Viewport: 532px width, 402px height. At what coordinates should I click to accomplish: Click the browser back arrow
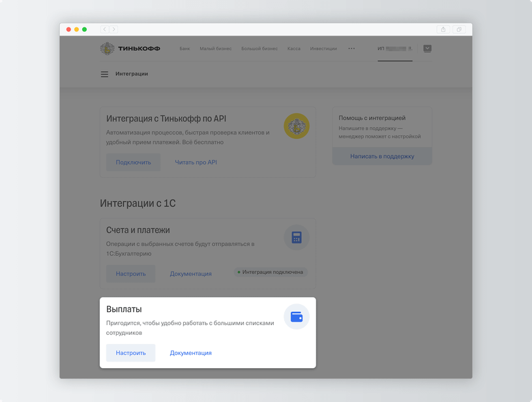(104, 29)
